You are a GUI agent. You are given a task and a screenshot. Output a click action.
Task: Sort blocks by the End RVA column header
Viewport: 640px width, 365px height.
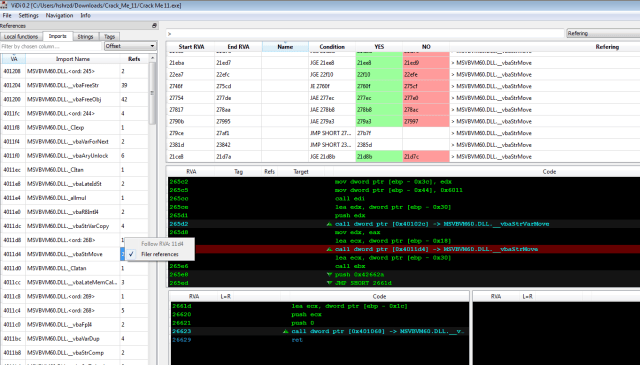(x=238, y=47)
